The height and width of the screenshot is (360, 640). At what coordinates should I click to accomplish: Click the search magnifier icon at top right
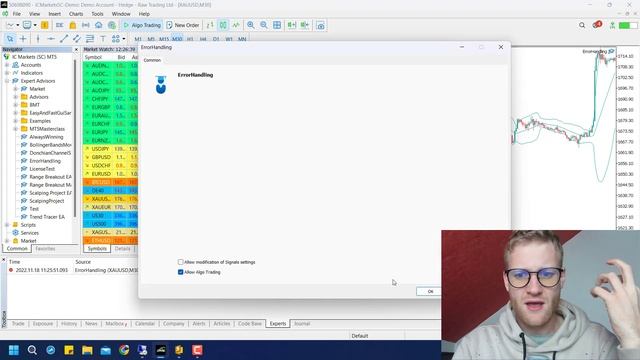582,25
